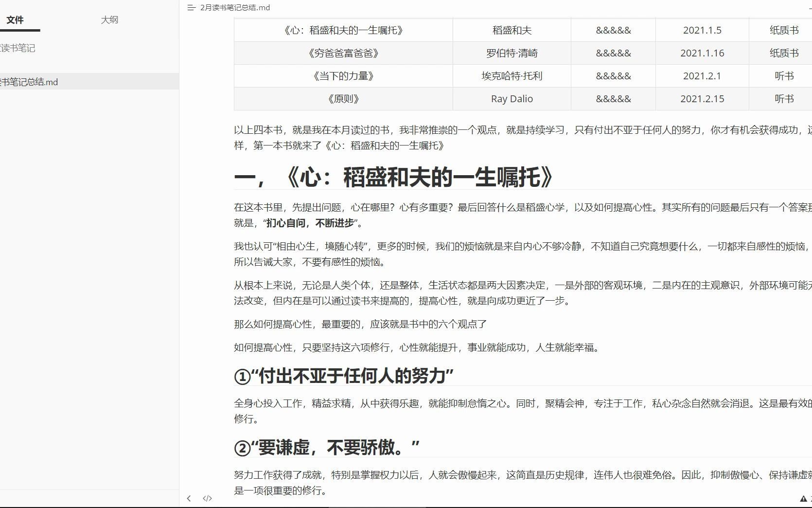Click the warning triangle icon in the status bar
812x508 pixels.
pyautogui.click(x=803, y=499)
